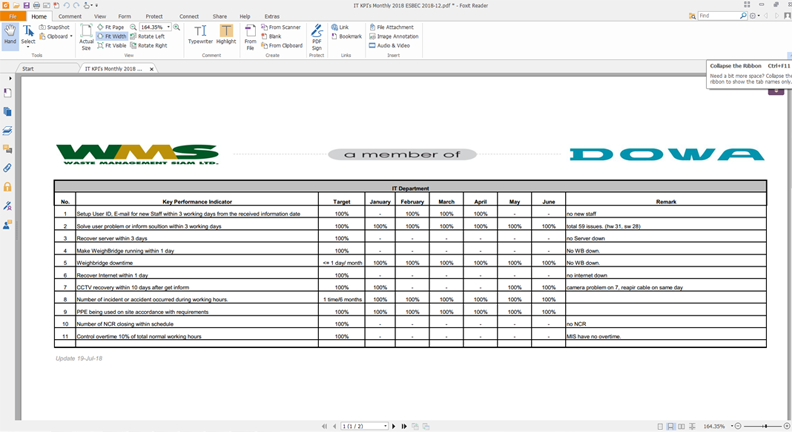
Task: Take a SnapShot of the page
Action: [x=54, y=27]
